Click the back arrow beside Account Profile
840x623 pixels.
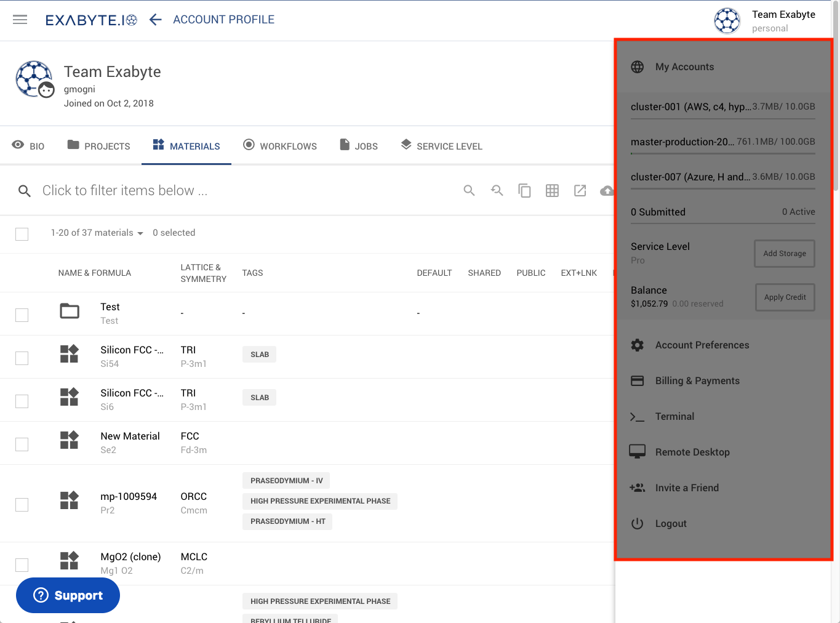[x=156, y=20]
